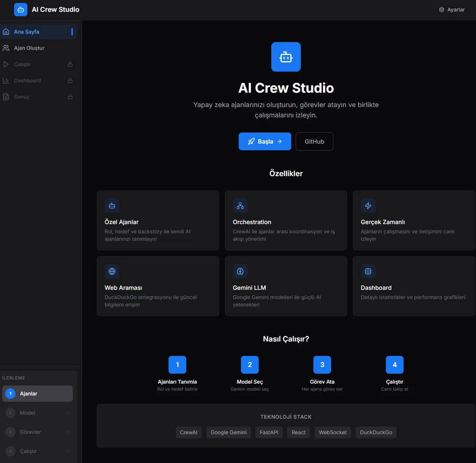
Task: Click the robot icon on the Özel Ajanlar card
Action: point(112,206)
